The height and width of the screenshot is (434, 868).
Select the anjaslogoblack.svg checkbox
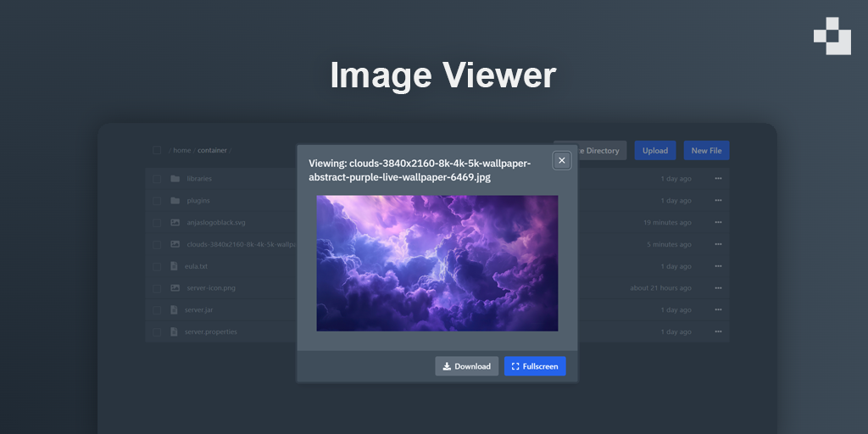point(157,223)
